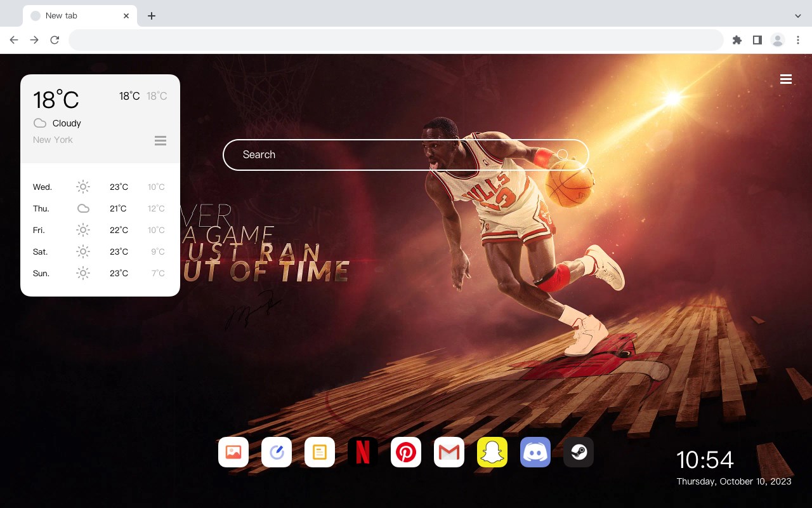The width and height of the screenshot is (812, 508).
Task: Close the New tab tab
Action: tap(126, 16)
